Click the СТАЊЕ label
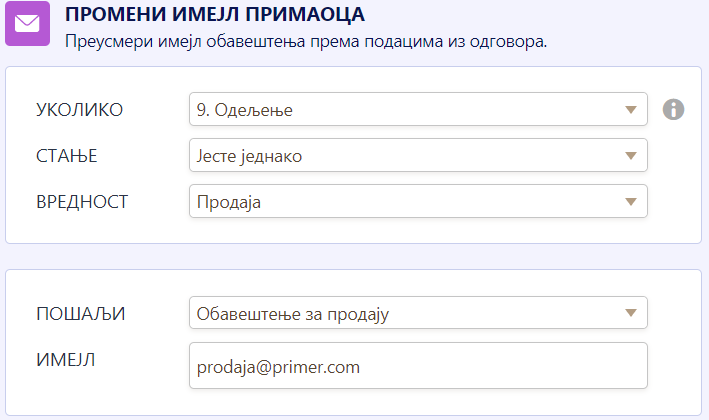 pyautogui.click(x=66, y=156)
